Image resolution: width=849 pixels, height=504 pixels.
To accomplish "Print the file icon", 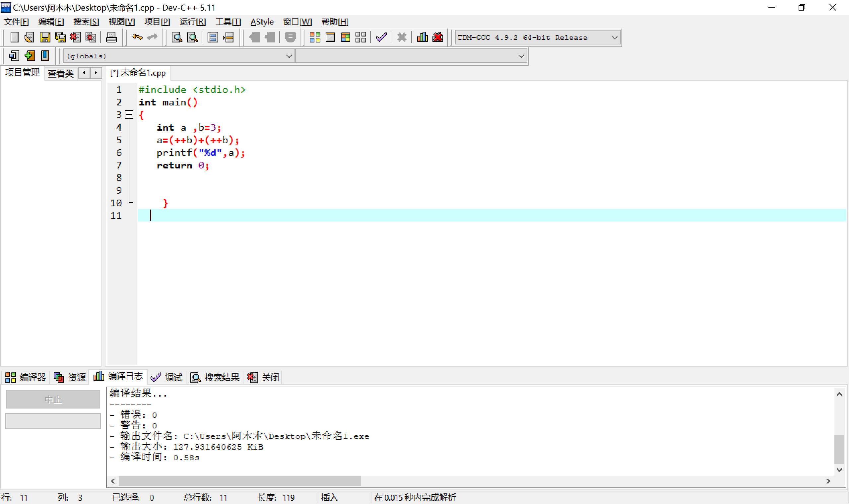I will (111, 37).
